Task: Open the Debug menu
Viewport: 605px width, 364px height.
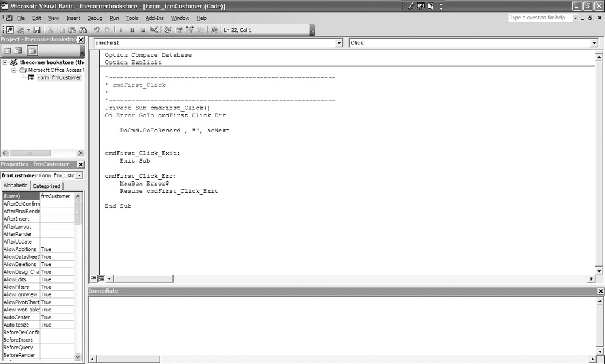Action: [95, 18]
